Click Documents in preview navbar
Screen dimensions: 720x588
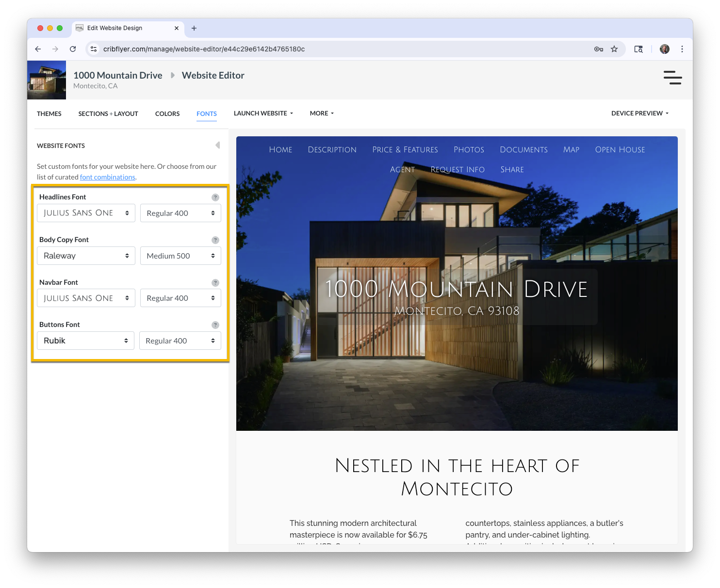pos(524,149)
